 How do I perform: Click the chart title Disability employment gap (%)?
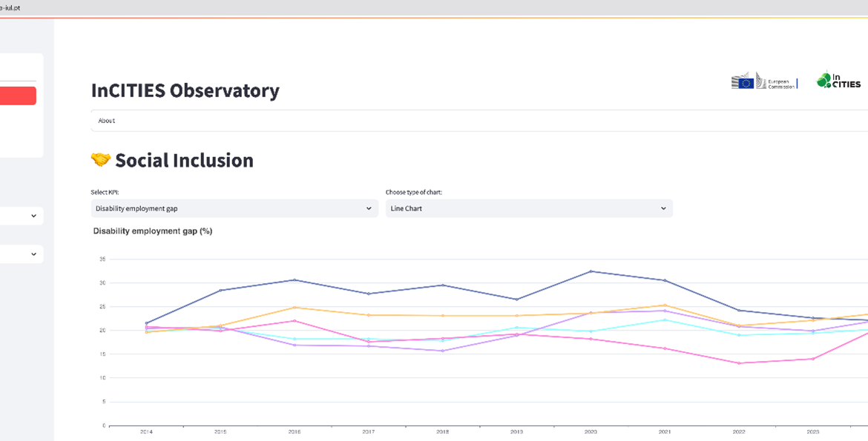tap(151, 231)
